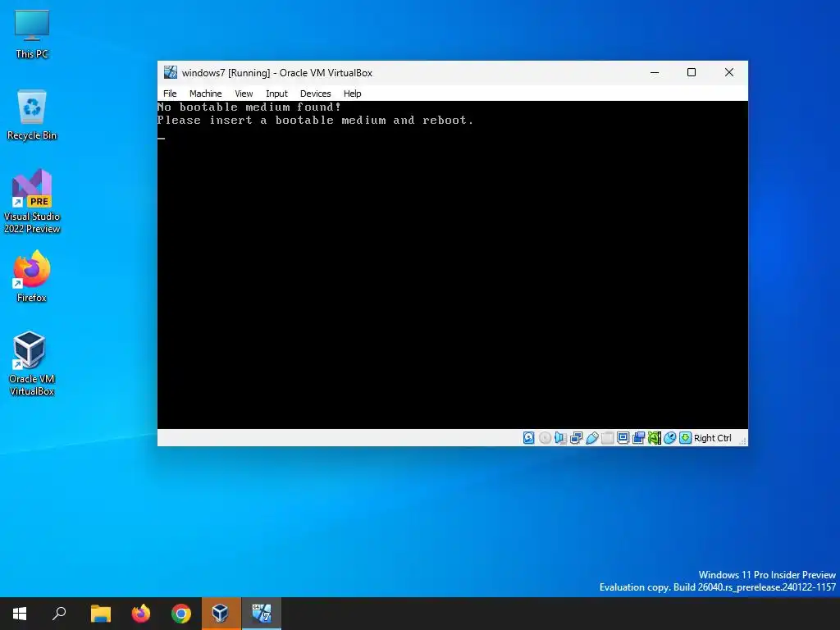Click the Right Ctrl host key label
The width and height of the screenshot is (840, 630).
click(x=713, y=438)
